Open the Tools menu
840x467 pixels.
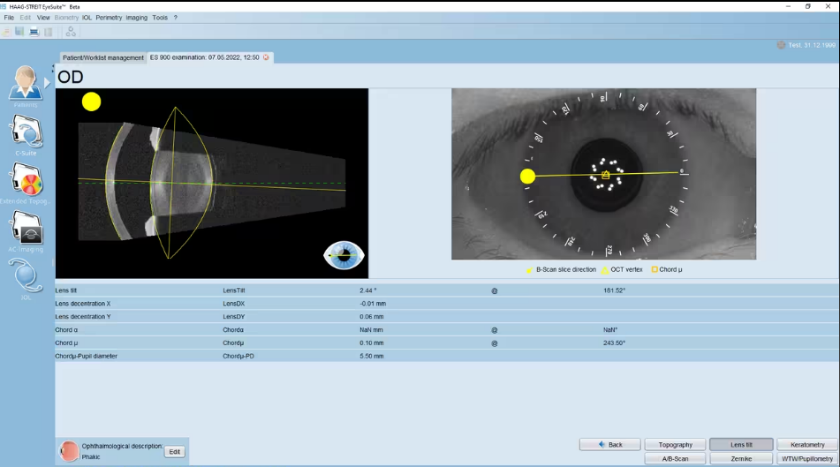pyautogui.click(x=160, y=18)
